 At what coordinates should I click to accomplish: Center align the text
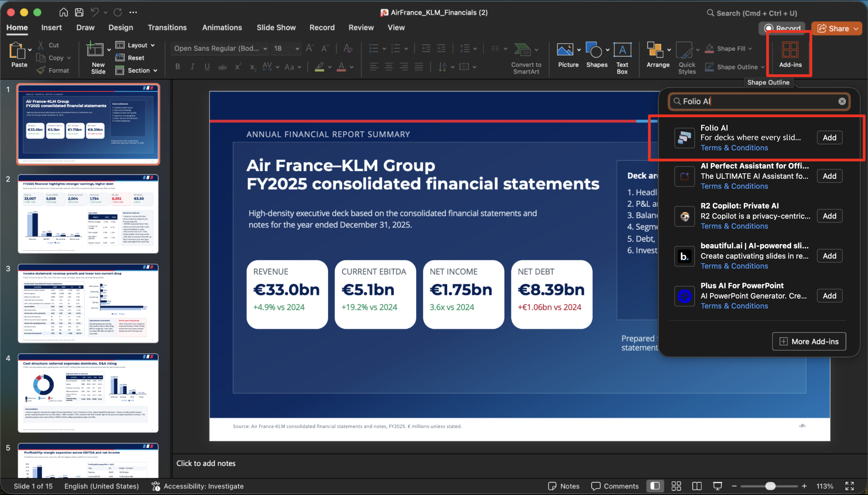click(x=389, y=67)
